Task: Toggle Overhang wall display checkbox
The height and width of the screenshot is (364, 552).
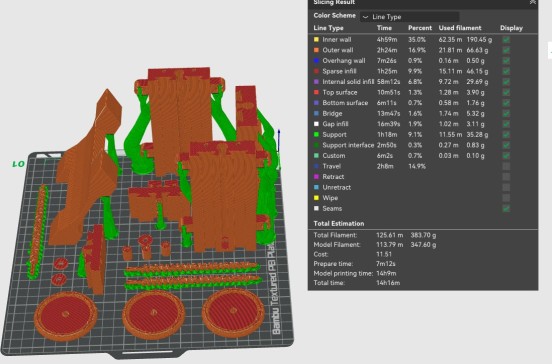Action: click(506, 61)
